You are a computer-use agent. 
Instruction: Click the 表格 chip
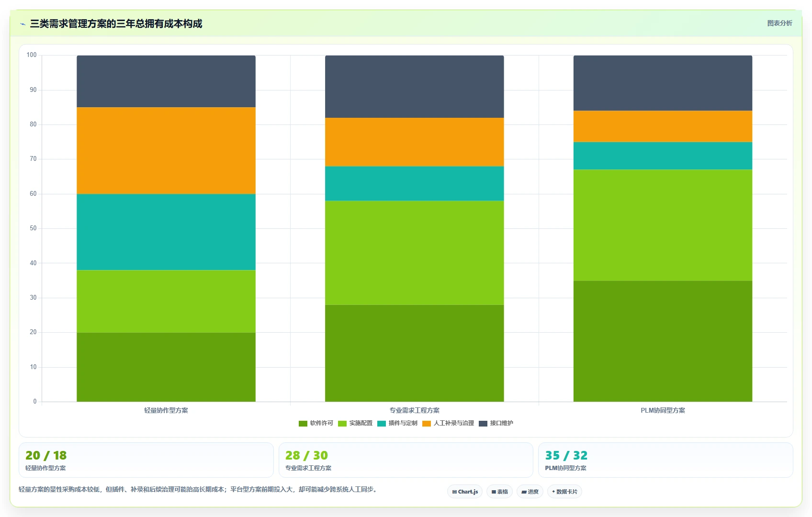click(499, 492)
